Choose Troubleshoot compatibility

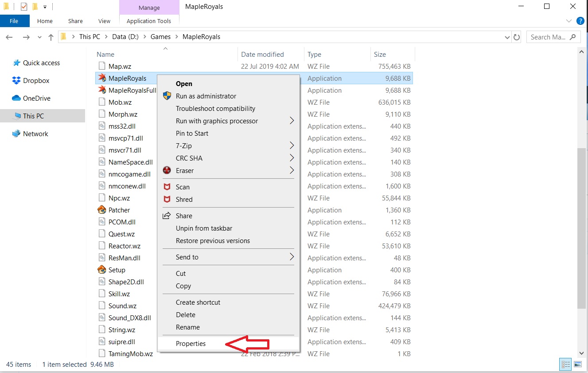pyautogui.click(x=229, y=109)
